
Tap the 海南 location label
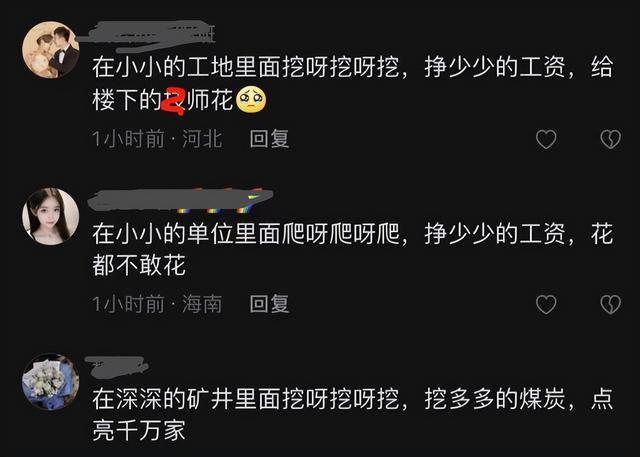coord(202,304)
